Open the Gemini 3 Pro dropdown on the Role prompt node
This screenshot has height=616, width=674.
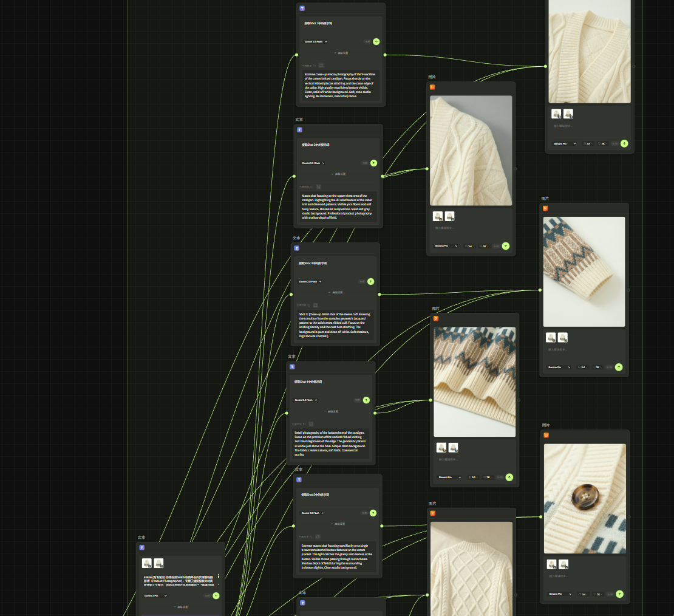[x=155, y=595]
